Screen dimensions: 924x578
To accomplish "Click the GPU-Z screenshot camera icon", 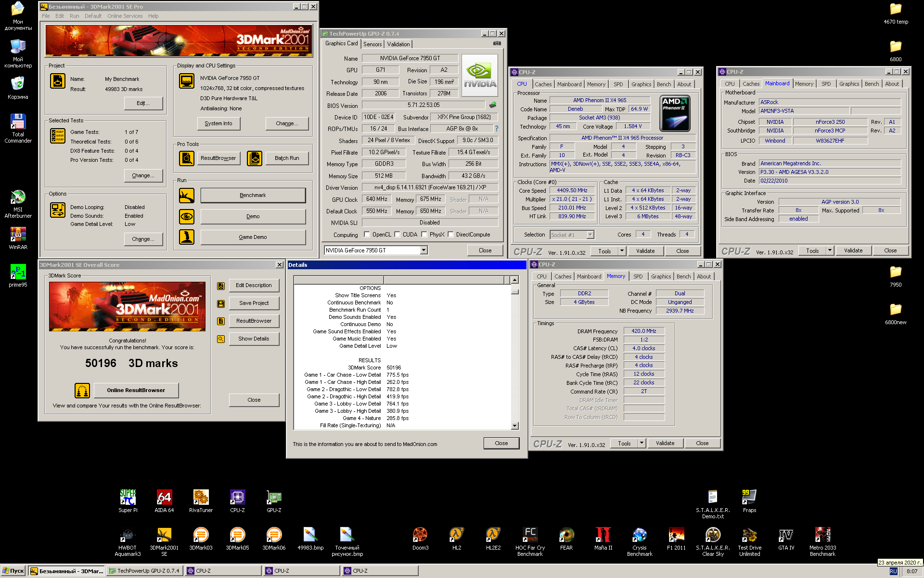I will (x=497, y=43).
